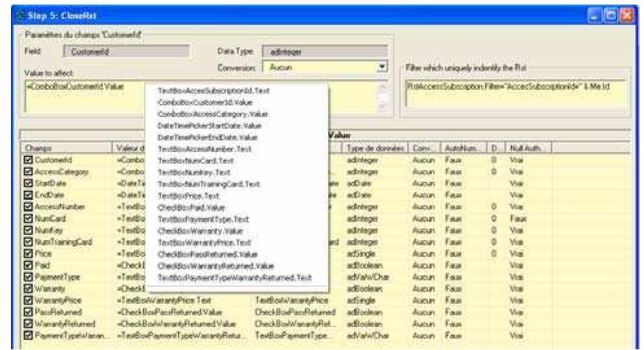Screen dimensions: 644x350
Task: Choose ComboBoxCustomerId.Value from popup list
Action: tap(205, 102)
